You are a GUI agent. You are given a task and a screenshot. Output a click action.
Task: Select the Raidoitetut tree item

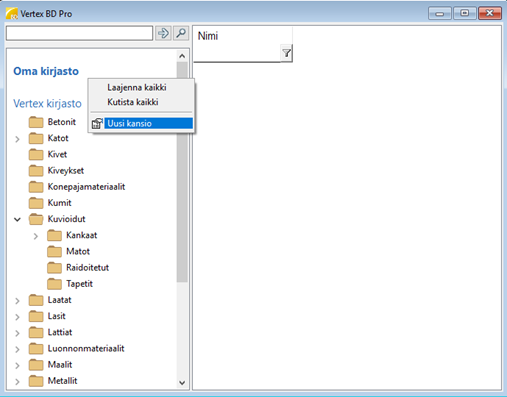tap(87, 267)
